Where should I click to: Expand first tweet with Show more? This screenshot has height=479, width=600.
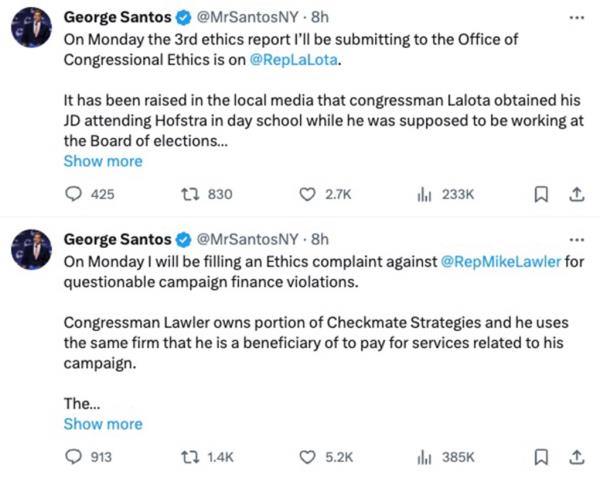tap(103, 161)
